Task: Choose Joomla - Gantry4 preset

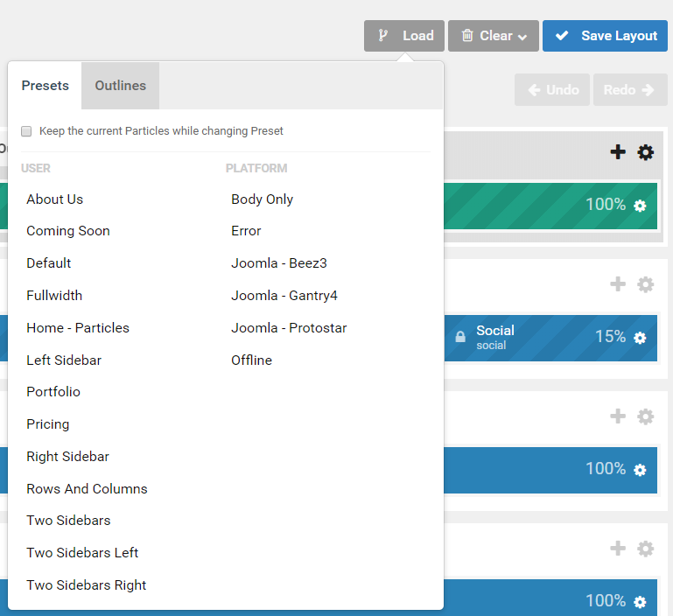Action: pos(284,296)
